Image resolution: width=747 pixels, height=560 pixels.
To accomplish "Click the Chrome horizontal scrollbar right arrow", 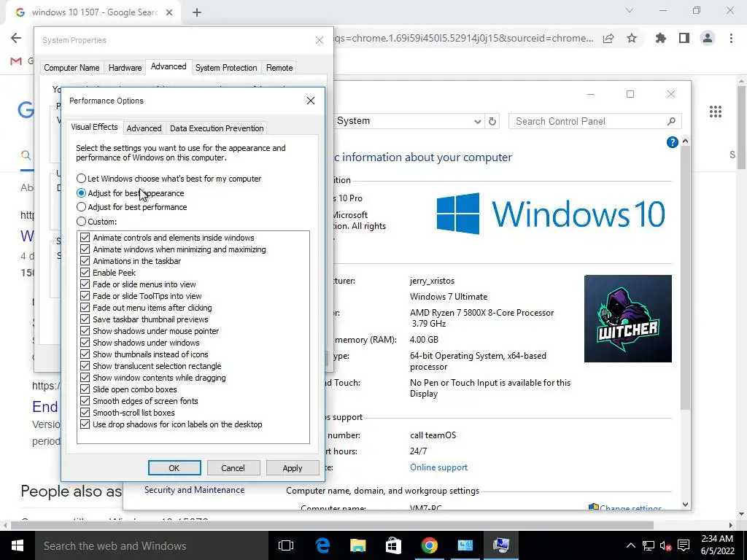I will (x=731, y=525).
